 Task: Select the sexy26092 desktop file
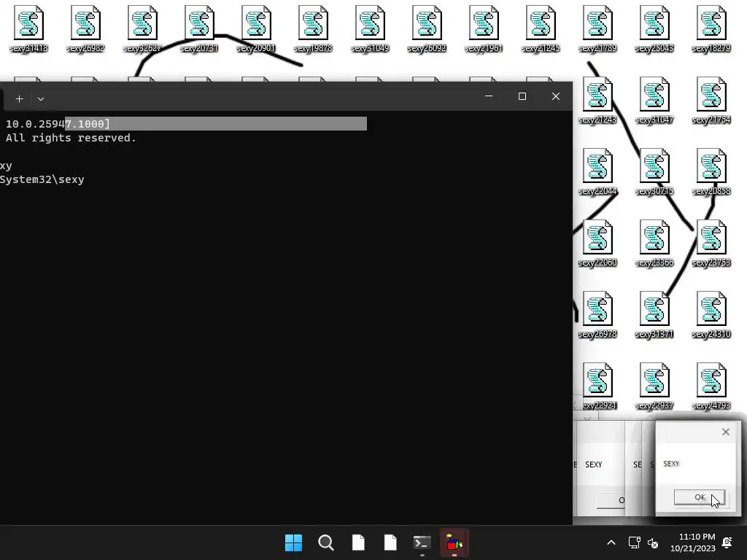427,29
